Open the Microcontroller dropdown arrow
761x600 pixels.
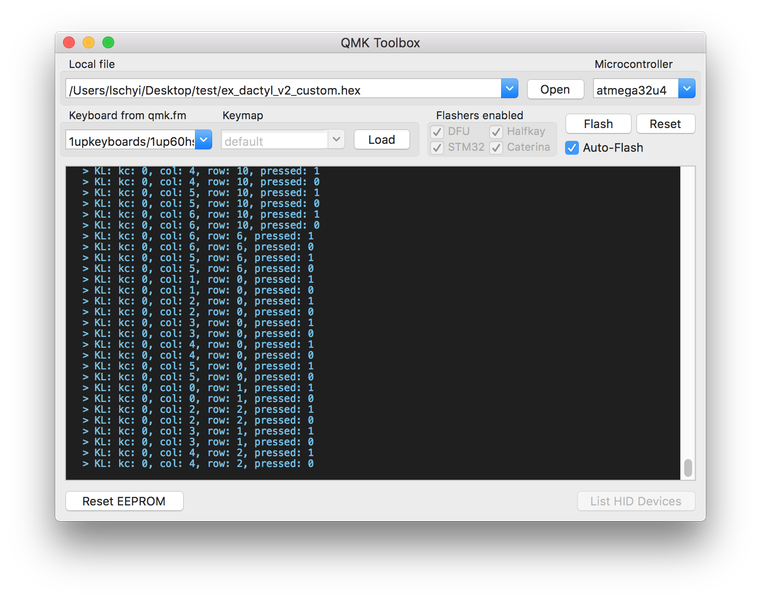pyautogui.click(x=687, y=89)
